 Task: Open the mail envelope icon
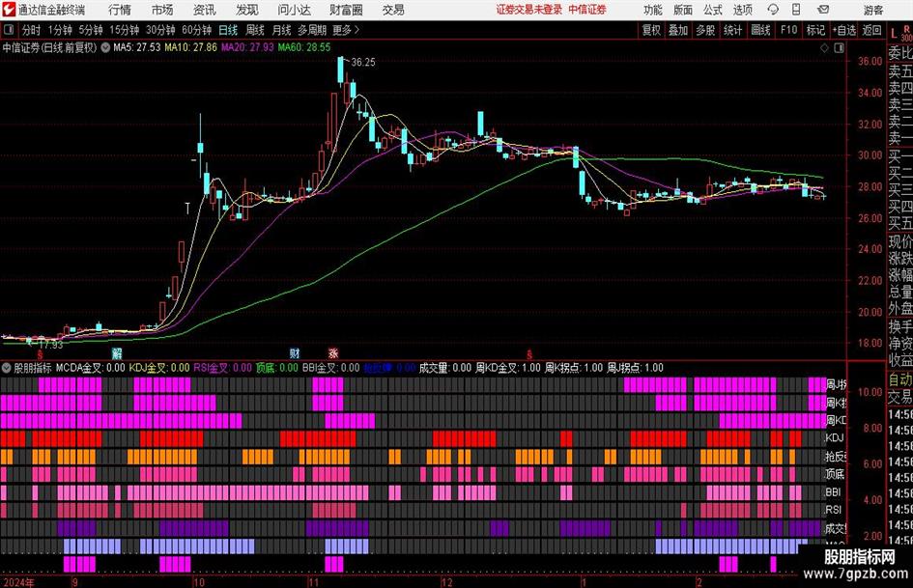tap(823, 10)
